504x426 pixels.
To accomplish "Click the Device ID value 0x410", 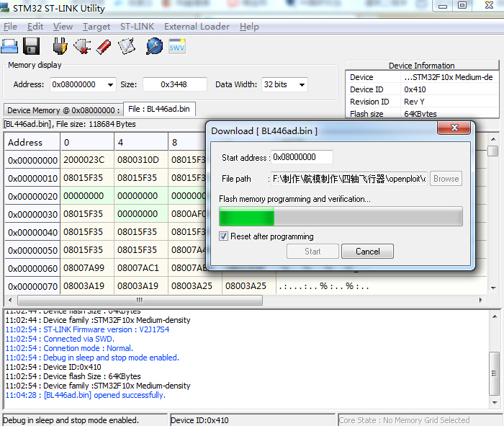I will [x=415, y=89].
